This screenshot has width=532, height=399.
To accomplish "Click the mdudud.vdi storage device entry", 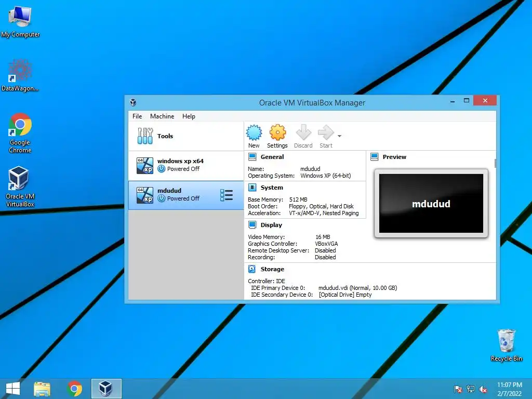I will click(357, 288).
